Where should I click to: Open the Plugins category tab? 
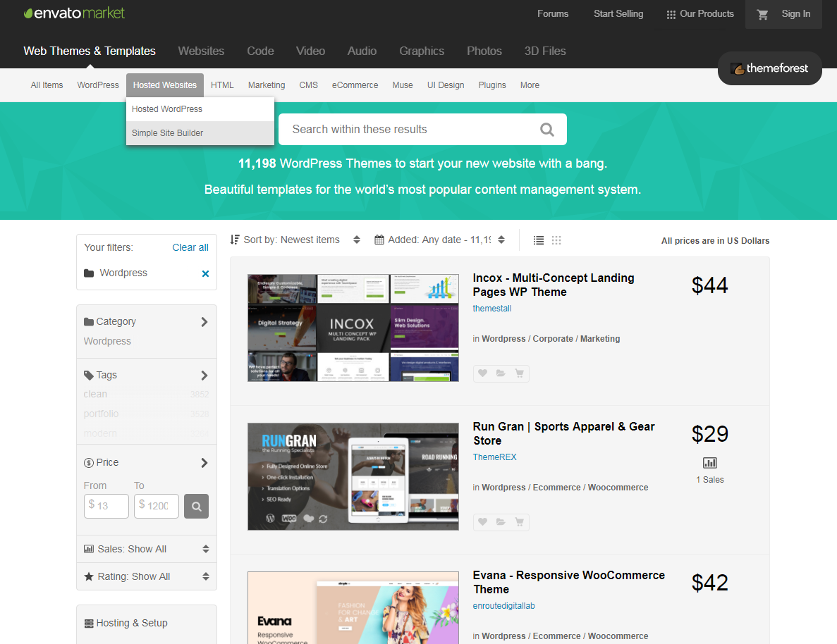[x=492, y=85]
